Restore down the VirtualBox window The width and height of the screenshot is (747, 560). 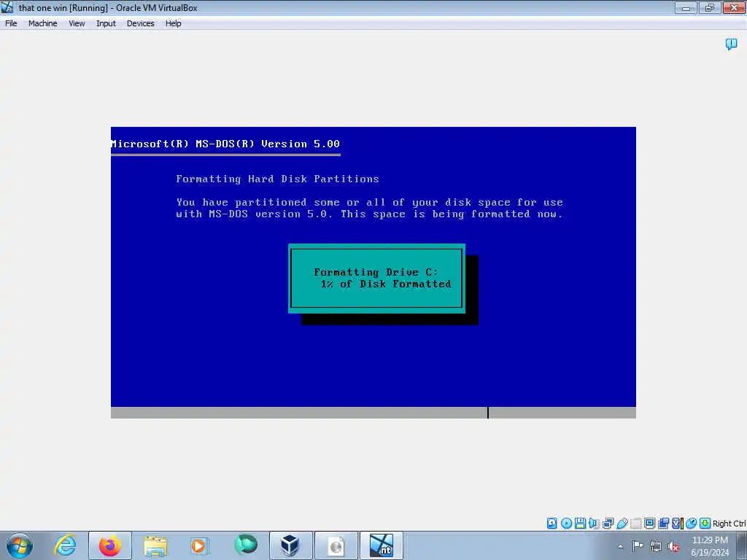coord(710,7)
